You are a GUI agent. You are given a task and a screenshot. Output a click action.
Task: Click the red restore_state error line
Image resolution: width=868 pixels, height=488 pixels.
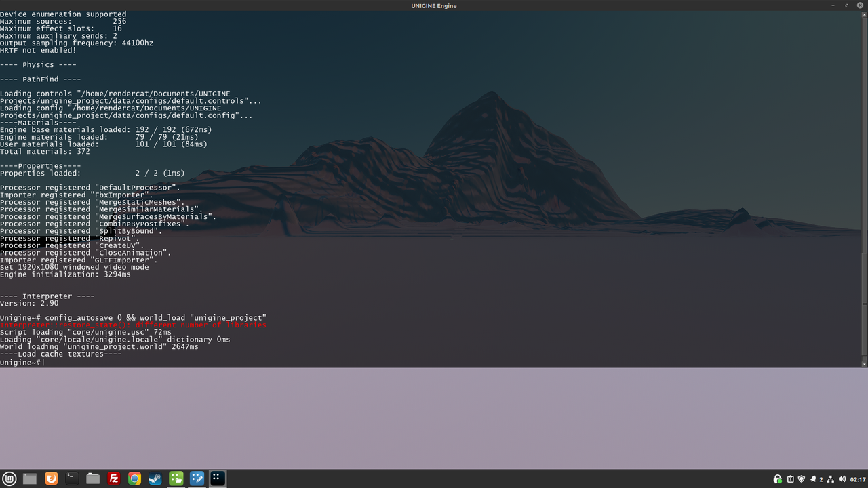(133, 325)
